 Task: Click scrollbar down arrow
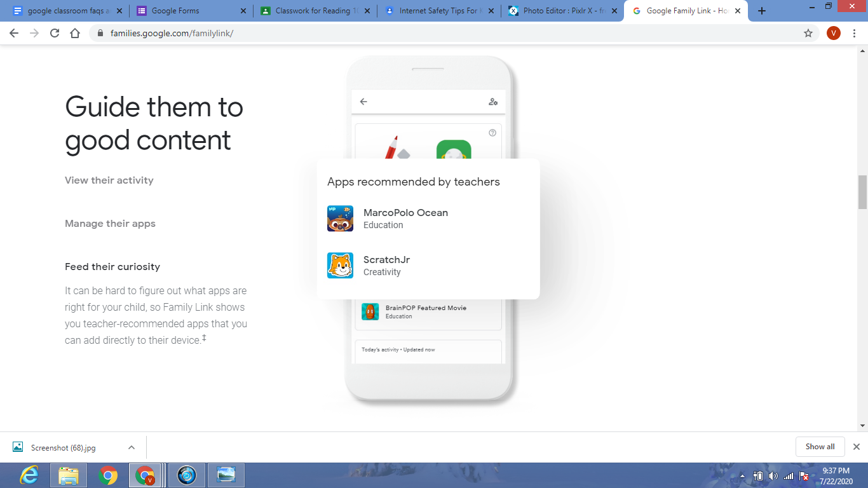(x=862, y=426)
